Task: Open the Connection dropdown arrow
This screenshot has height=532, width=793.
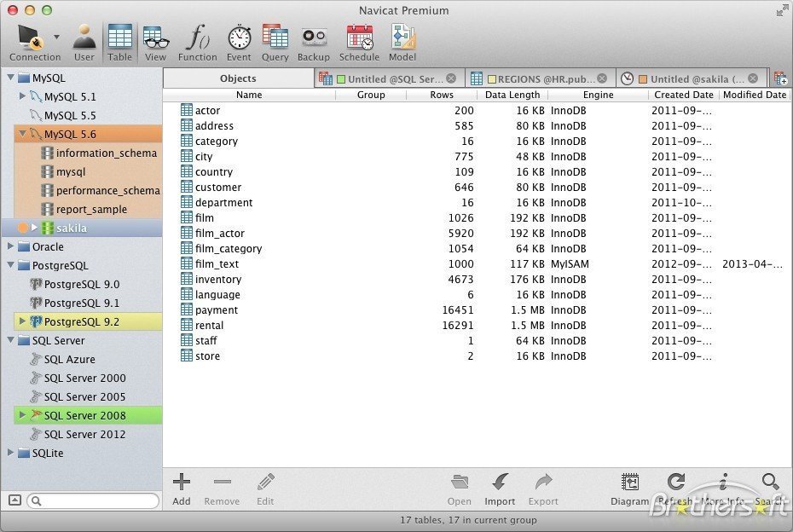Action: pos(56,38)
